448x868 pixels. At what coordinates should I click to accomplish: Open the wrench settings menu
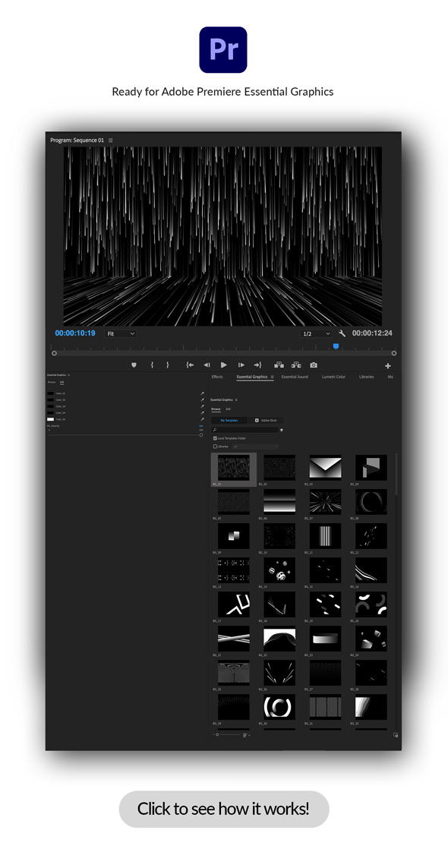pyautogui.click(x=342, y=333)
